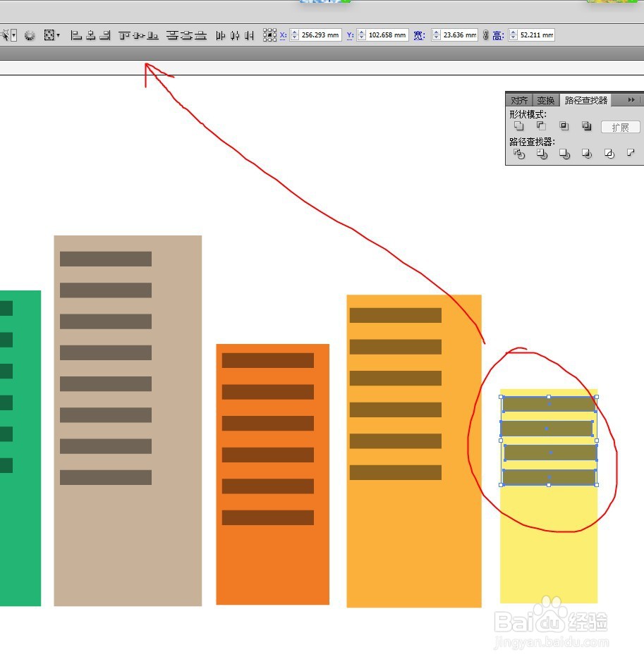Click the height field stepper arrows
The height and width of the screenshot is (664, 644).
[513, 35]
